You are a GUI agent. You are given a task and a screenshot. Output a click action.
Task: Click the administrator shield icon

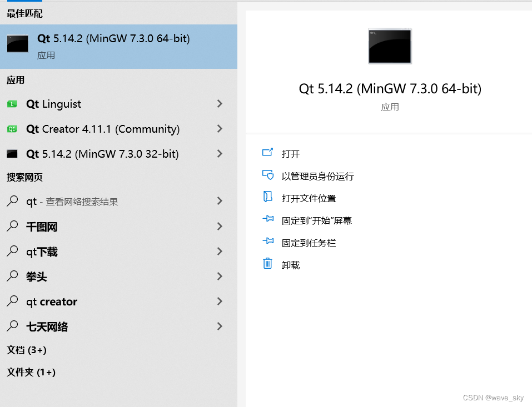click(x=268, y=174)
